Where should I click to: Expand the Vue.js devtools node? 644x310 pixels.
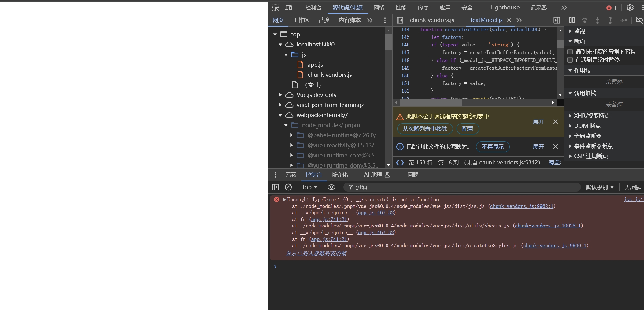coord(280,95)
